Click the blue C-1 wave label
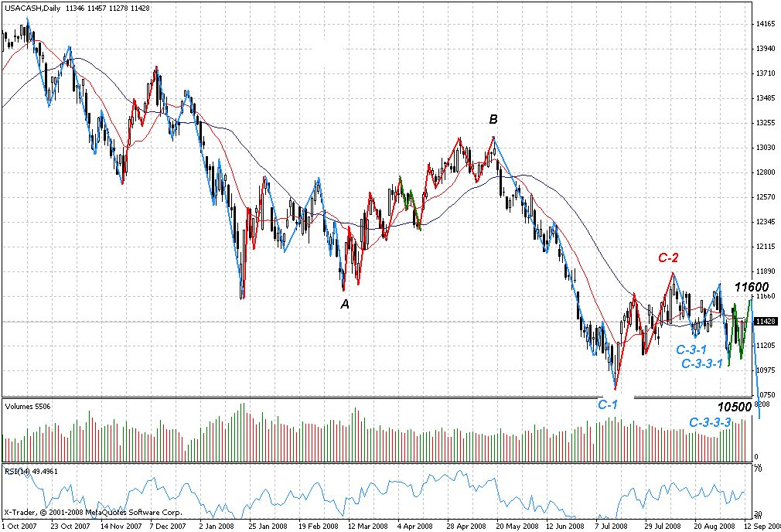781x532 pixels. (x=608, y=404)
